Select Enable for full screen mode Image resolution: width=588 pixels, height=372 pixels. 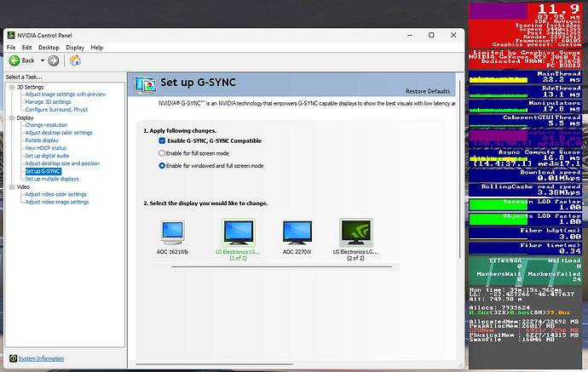point(162,153)
